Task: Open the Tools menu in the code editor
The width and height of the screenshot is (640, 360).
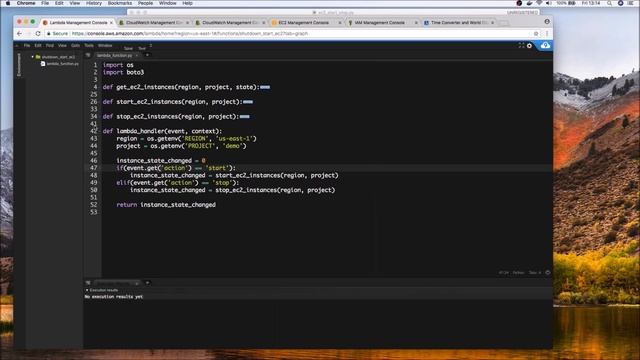Action: click(89, 46)
